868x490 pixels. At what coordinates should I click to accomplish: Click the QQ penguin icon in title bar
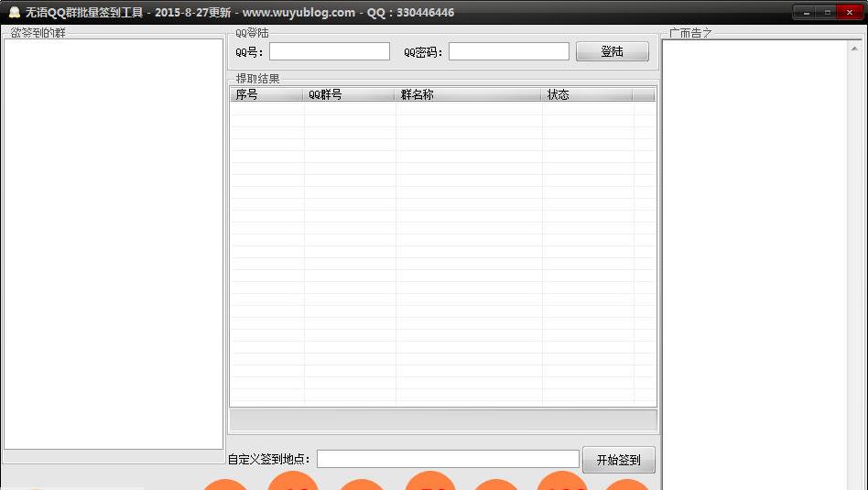coord(14,12)
